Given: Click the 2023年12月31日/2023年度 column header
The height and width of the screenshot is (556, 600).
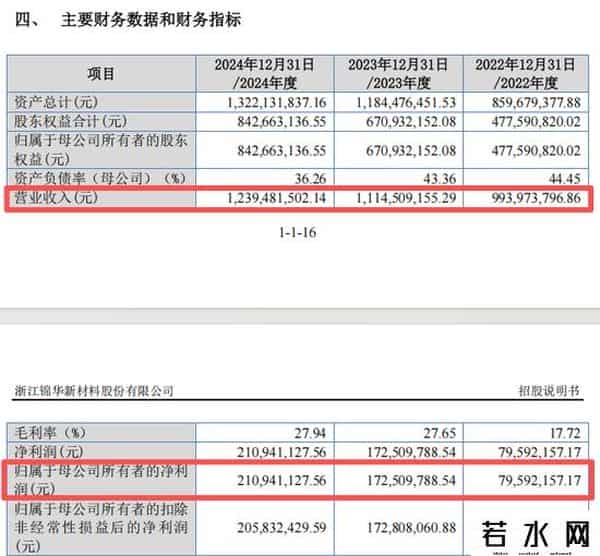Looking at the screenshot, I should coord(398,73).
